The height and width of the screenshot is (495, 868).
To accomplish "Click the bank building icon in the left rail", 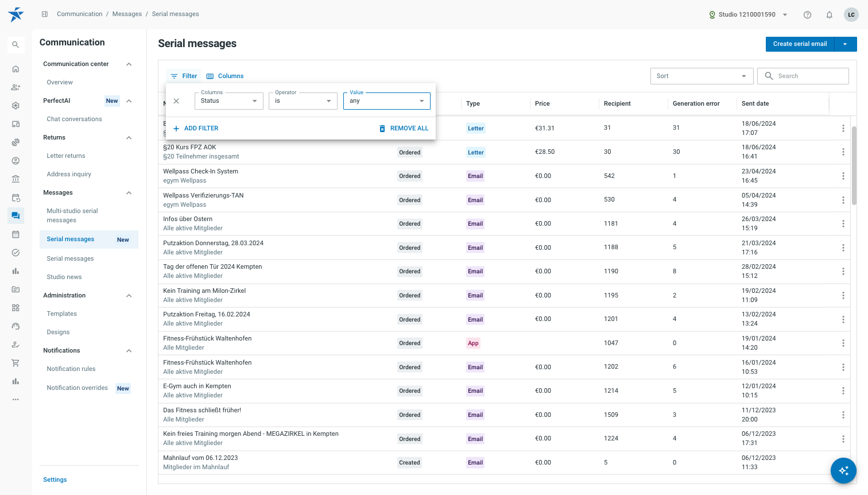I will coord(15,179).
